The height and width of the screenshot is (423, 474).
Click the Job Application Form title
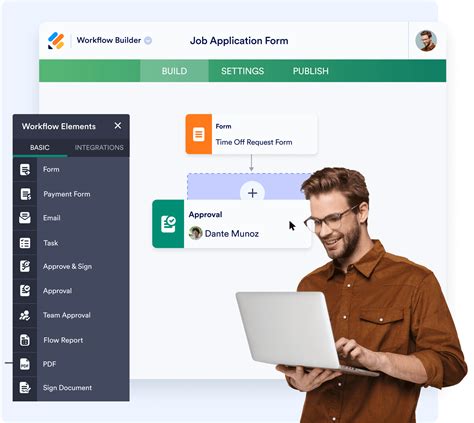click(239, 41)
